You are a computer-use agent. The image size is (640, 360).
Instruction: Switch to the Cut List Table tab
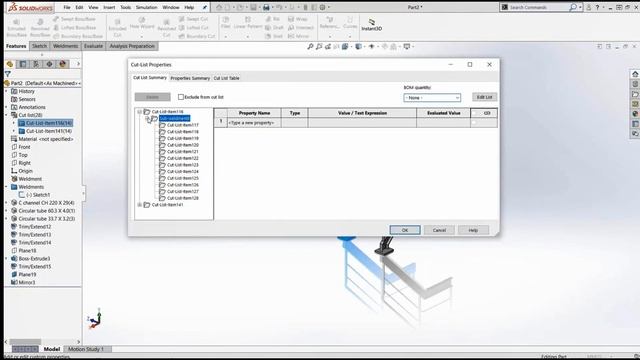pyautogui.click(x=227, y=78)
